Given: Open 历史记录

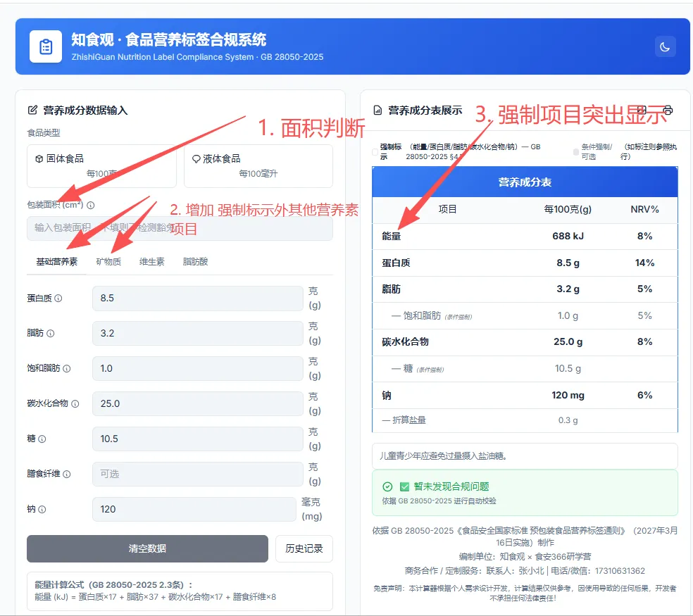Looking at the screenshot, I should pos(304,548).
